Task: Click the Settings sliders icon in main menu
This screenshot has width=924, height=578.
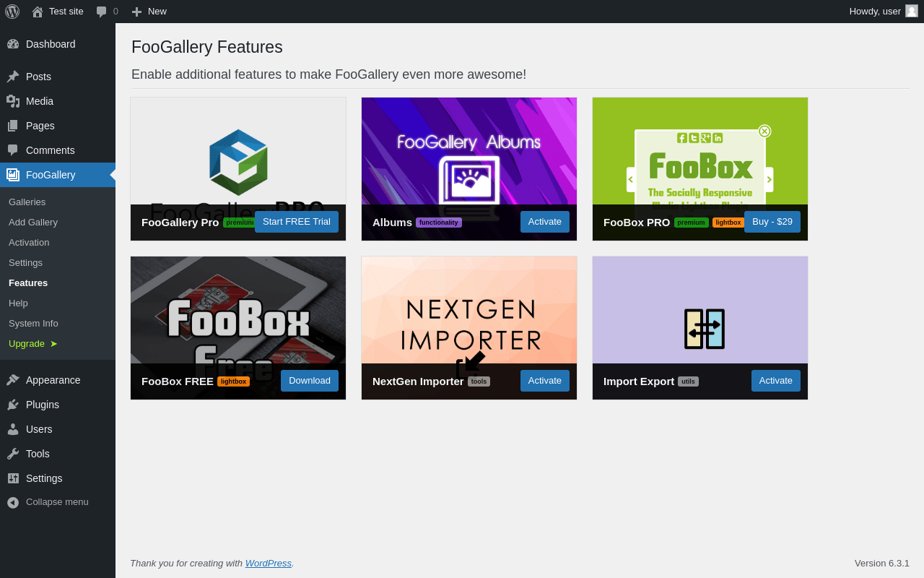Action: point(13,478)
